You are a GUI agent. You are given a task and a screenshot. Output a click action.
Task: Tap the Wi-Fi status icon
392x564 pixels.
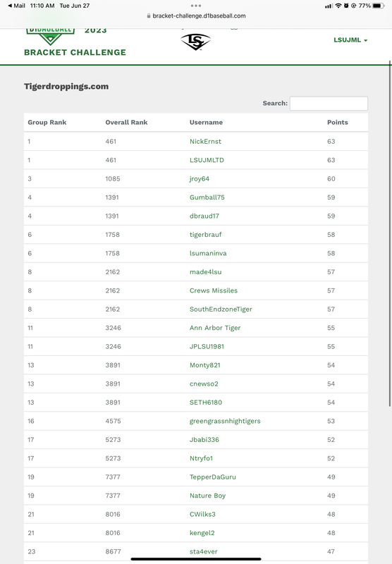[338, 6]
